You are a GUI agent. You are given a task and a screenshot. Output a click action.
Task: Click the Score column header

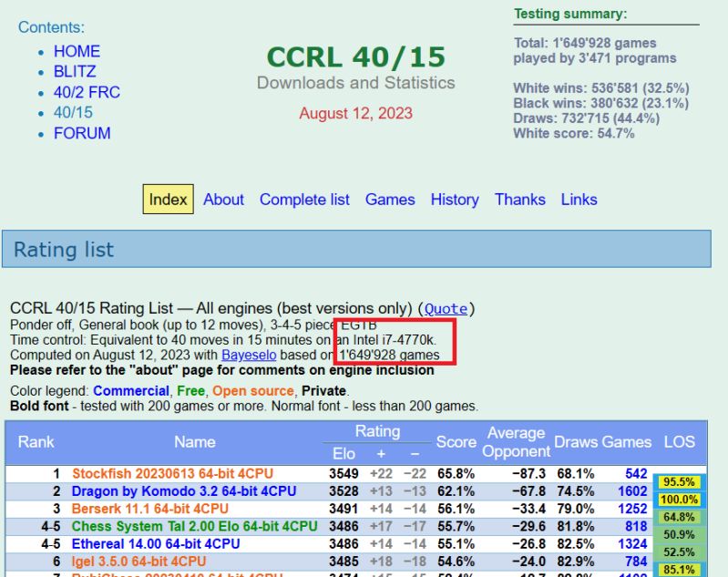coord(456,442)
